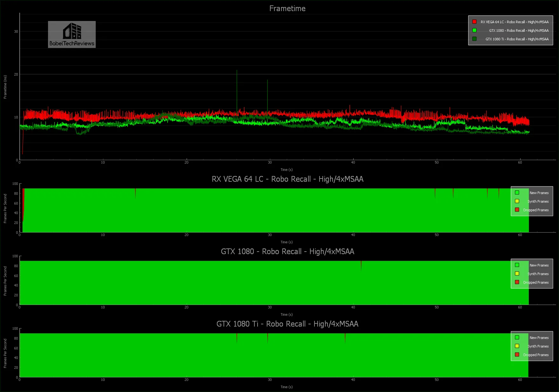
Task: Click New Frames swatch in GTX 1080 chart legend
Action: [517, 265]
